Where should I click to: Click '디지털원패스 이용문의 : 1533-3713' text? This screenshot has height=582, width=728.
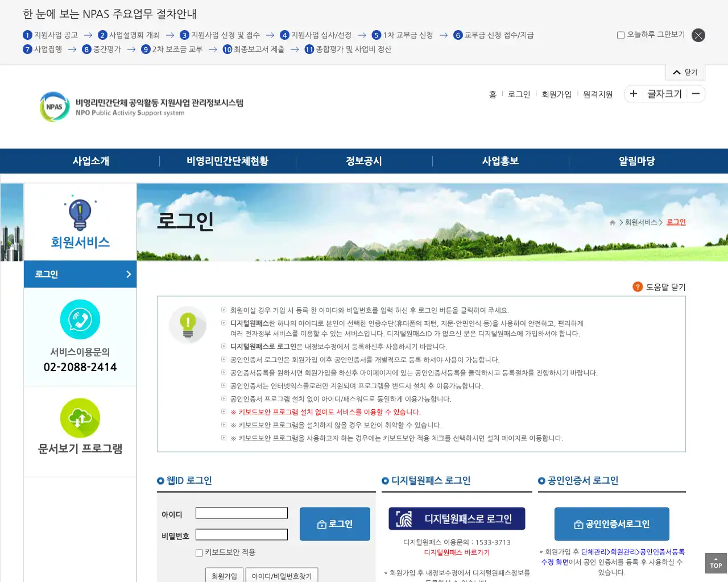pyautogui.click(x=457, y=542)
